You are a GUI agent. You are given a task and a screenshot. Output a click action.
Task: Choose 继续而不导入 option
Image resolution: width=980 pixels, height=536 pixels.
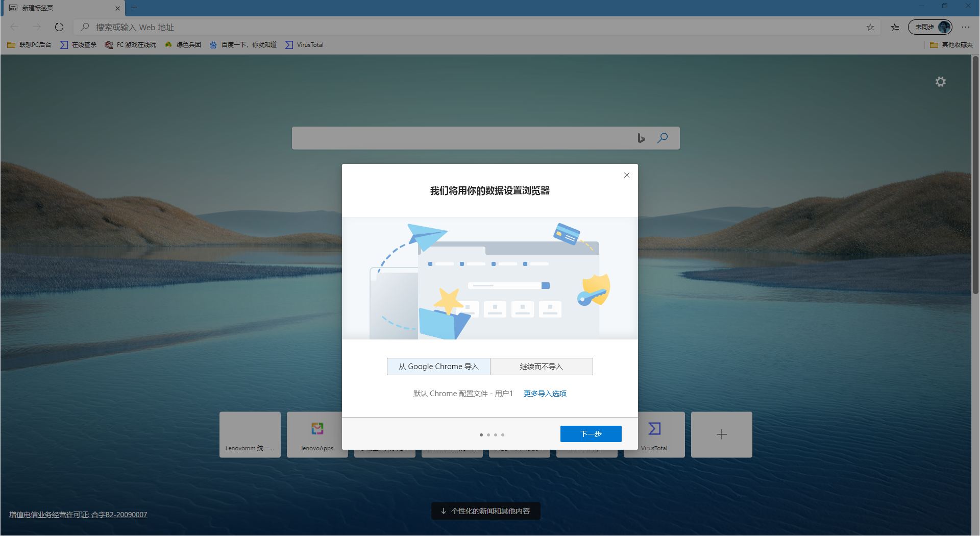pos(541,366)
